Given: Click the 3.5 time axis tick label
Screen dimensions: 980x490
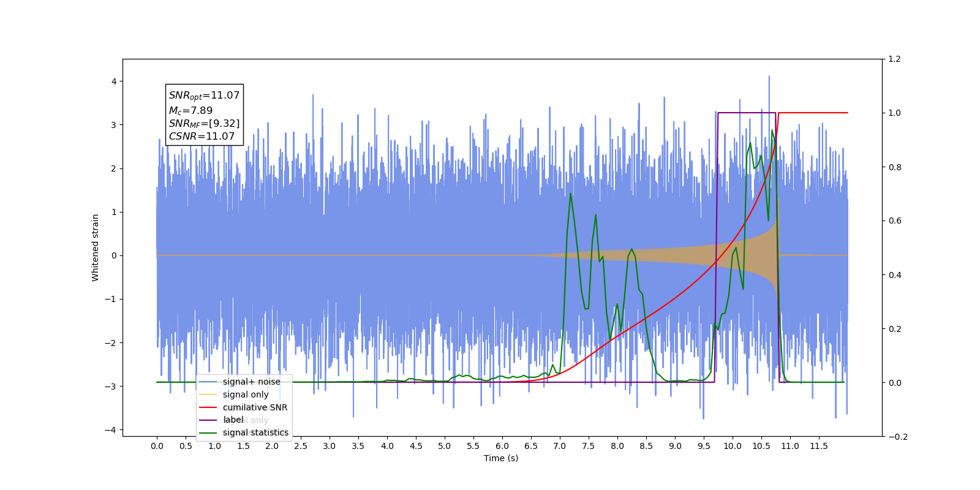Looking at the screenshot, I should (358, 446).
